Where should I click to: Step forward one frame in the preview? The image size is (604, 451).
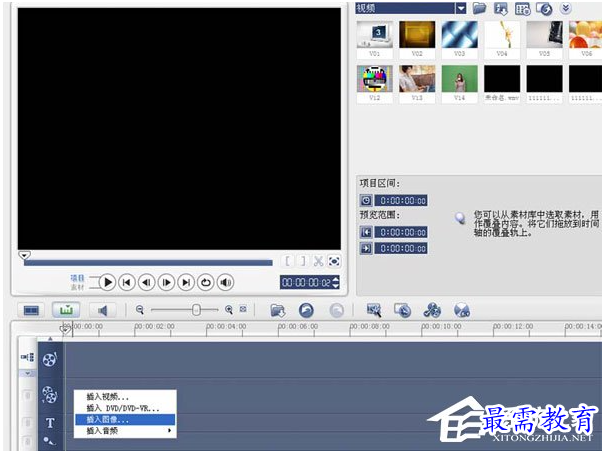(166, 282)
